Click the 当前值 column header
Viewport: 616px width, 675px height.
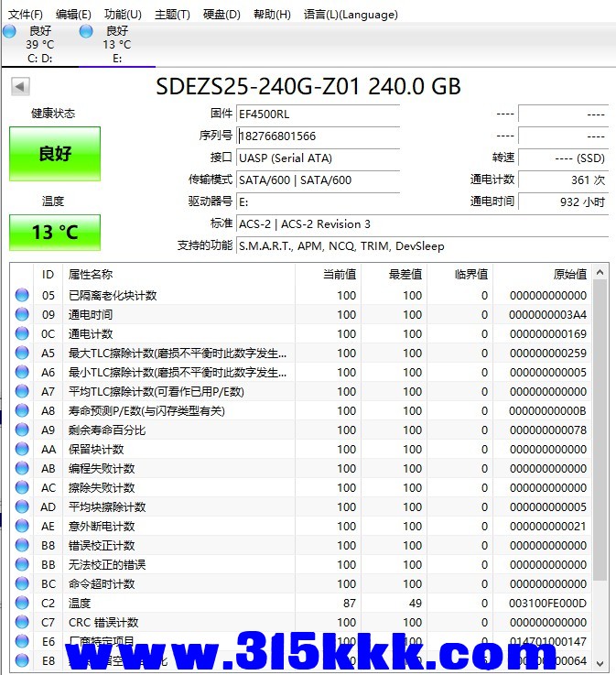(x=329, y=274)
